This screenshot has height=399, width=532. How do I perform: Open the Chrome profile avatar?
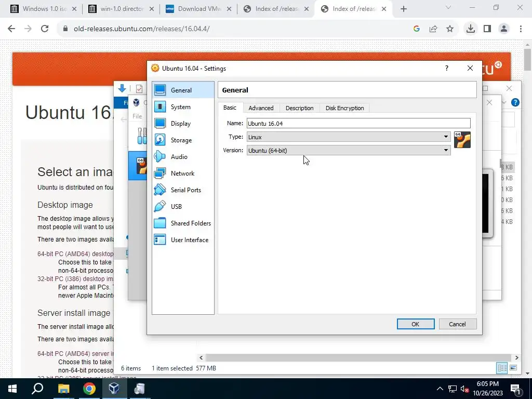[x=504, y=29]
